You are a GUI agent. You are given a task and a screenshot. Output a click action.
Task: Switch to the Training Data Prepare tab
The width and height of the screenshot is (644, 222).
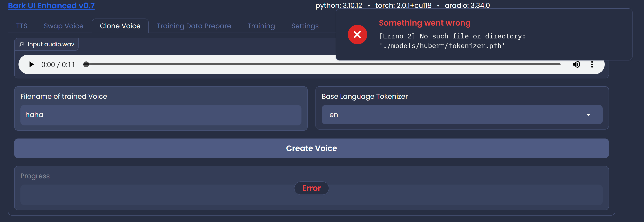[194, 26]
